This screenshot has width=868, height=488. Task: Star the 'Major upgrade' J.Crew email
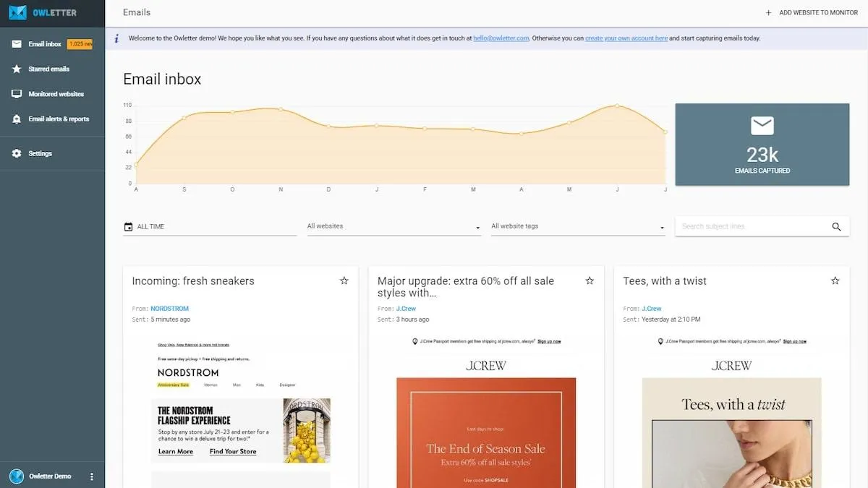point(590,281)
